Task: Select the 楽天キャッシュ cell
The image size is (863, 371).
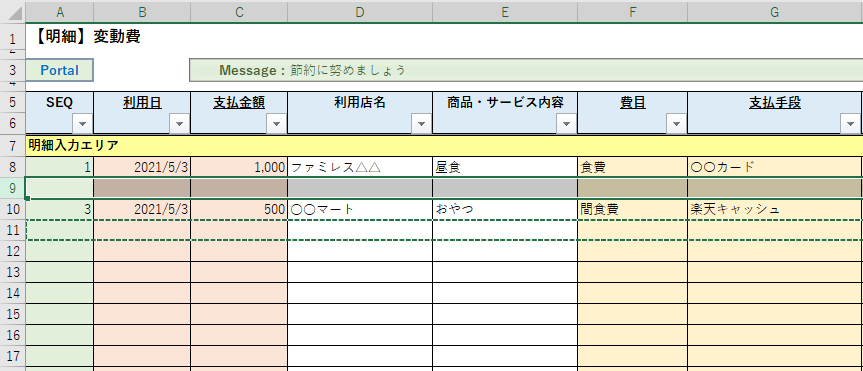Action: point(774,209)
